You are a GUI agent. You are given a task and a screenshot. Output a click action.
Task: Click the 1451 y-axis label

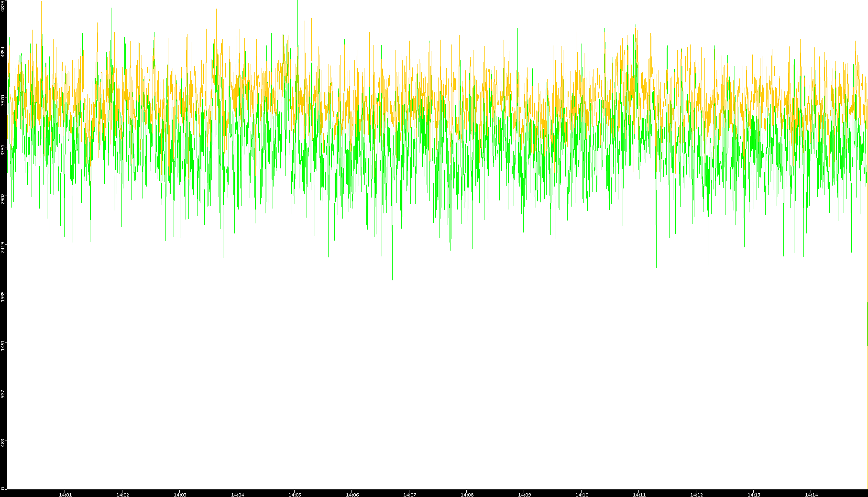[3, 345]
